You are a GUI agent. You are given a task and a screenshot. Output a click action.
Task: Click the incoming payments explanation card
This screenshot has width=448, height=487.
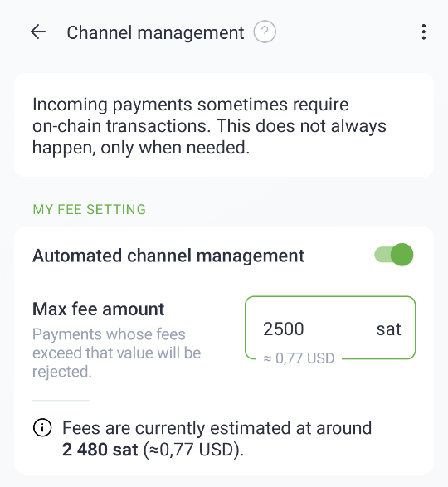224,124
